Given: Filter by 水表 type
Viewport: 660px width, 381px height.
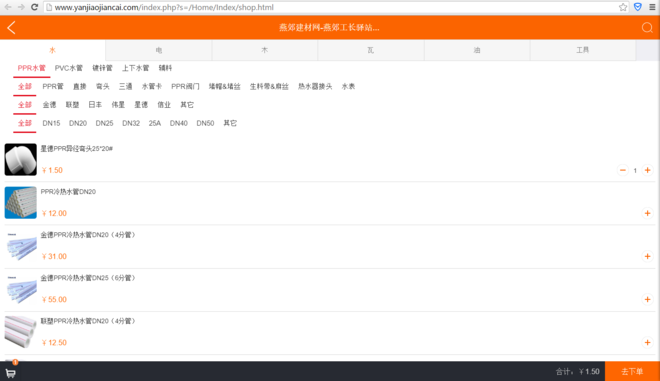Looking at the screenshot, I should click(348, 86).
